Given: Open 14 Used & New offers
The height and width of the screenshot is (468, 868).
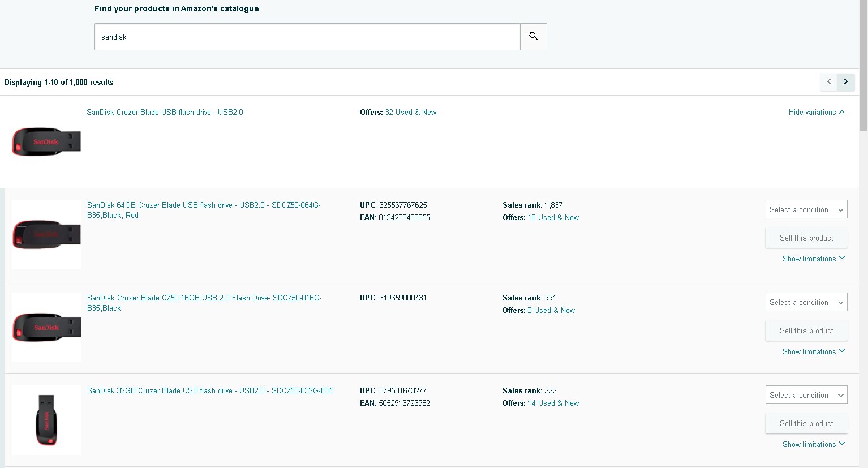Looking at the screenshot, I should [x=553, y=403].
